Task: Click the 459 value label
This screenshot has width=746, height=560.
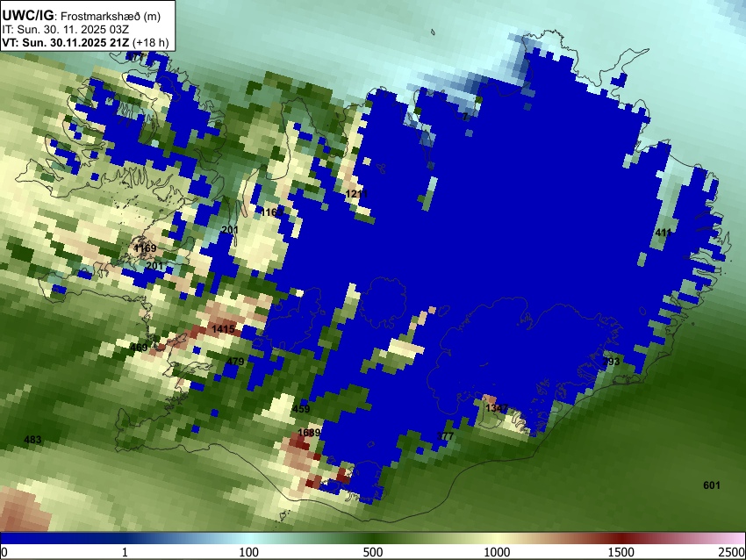Action: click(x=301, y=409)
